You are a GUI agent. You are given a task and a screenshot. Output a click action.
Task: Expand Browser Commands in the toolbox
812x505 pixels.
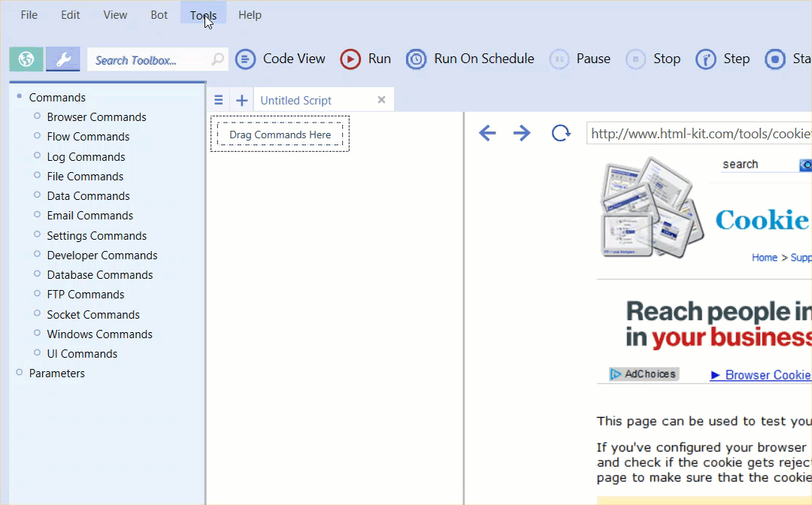[38, 116]
